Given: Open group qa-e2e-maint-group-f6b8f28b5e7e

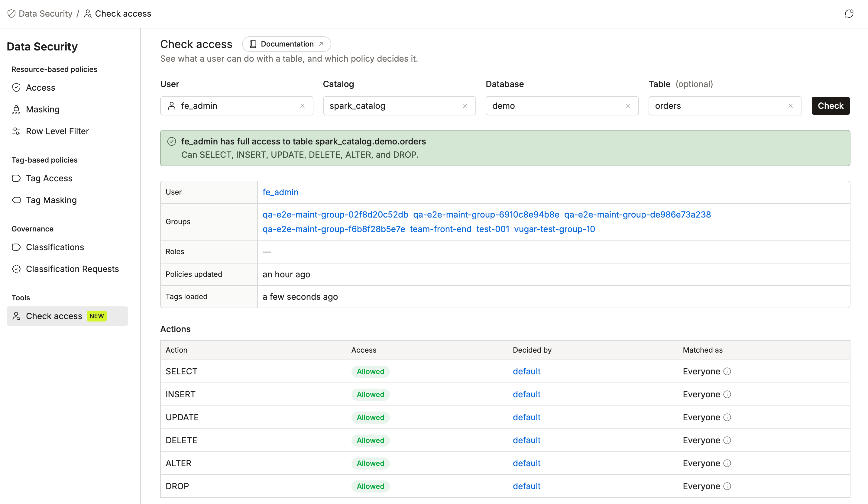Looking at the screenshot, I should pos(334,229).
